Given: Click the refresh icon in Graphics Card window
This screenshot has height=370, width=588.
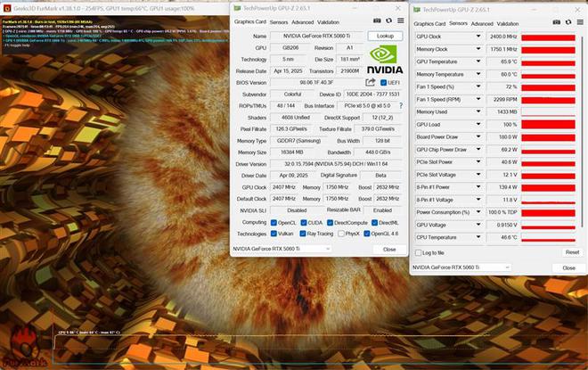Looking at the screenshot, I should [x=388, y=21].
